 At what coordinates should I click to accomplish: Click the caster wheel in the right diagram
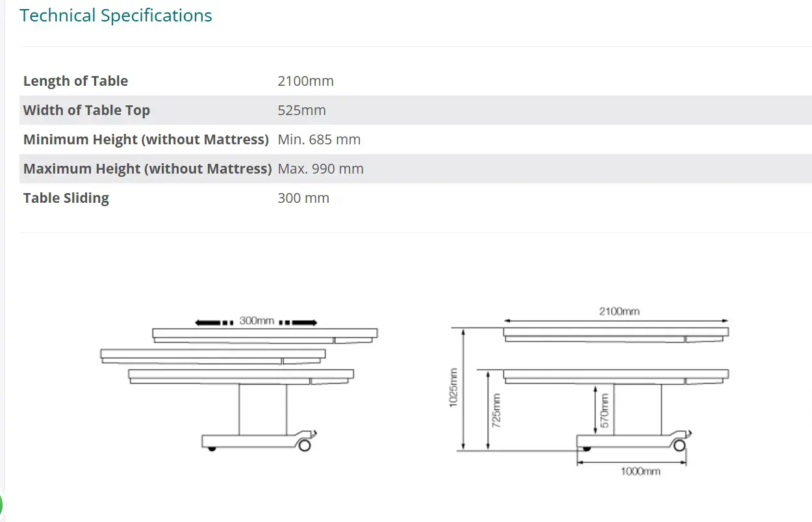[x=679, y=445]
